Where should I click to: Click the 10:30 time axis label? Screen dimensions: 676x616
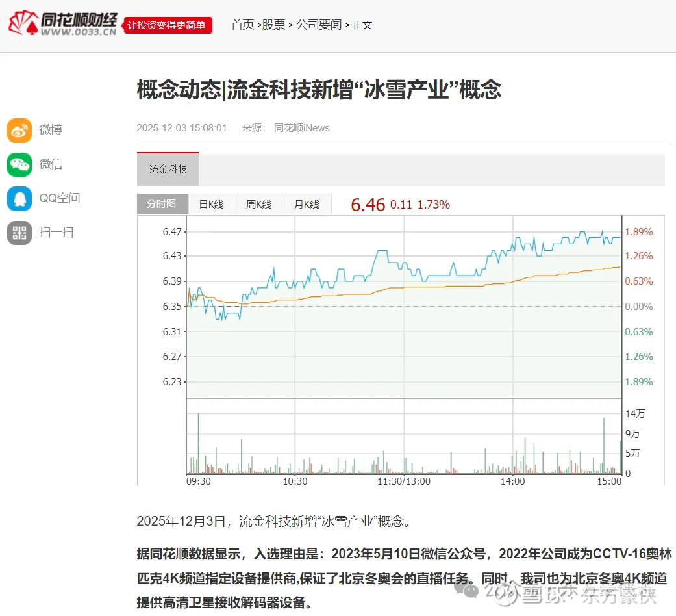(x=295, y=481)
